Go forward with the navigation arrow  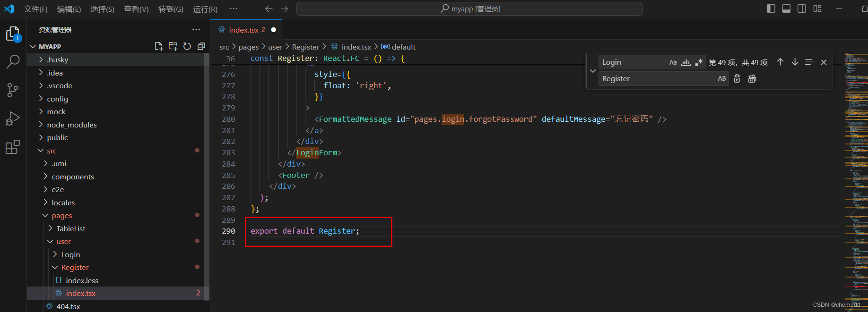pyautogui.click(x=284, y=9)
